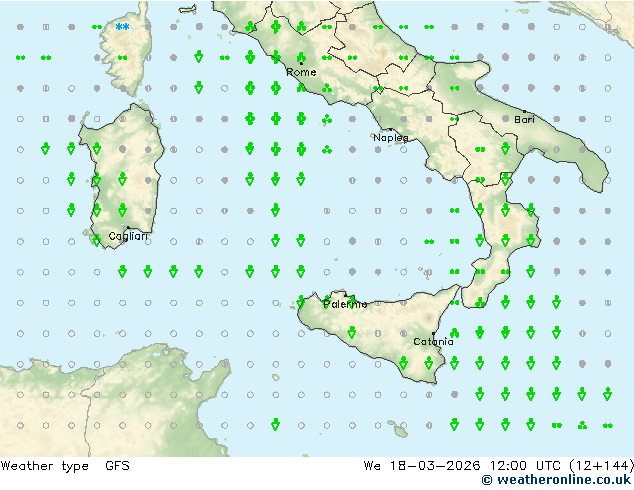
Task: Click the "Weather type" caption text
Action: click(44, 466)
